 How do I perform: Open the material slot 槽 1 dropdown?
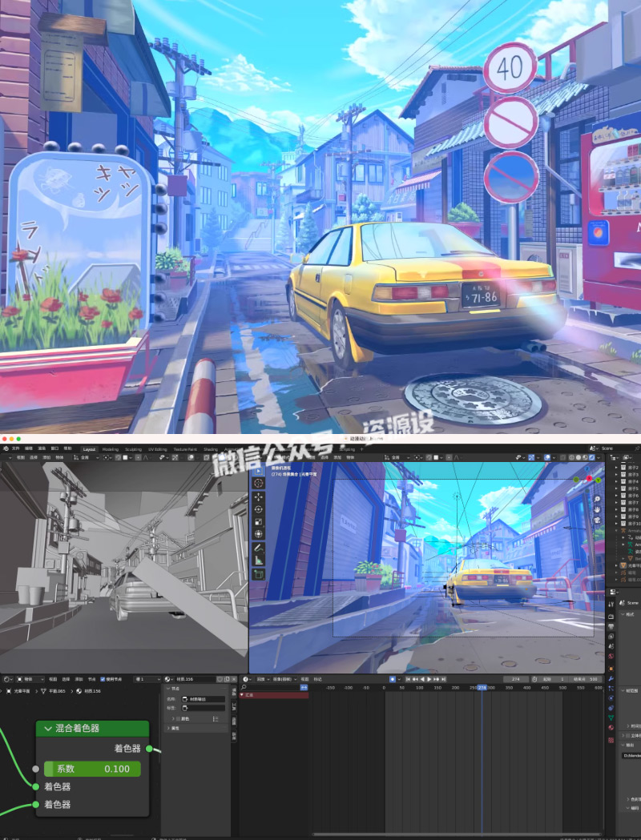[147, 679]
